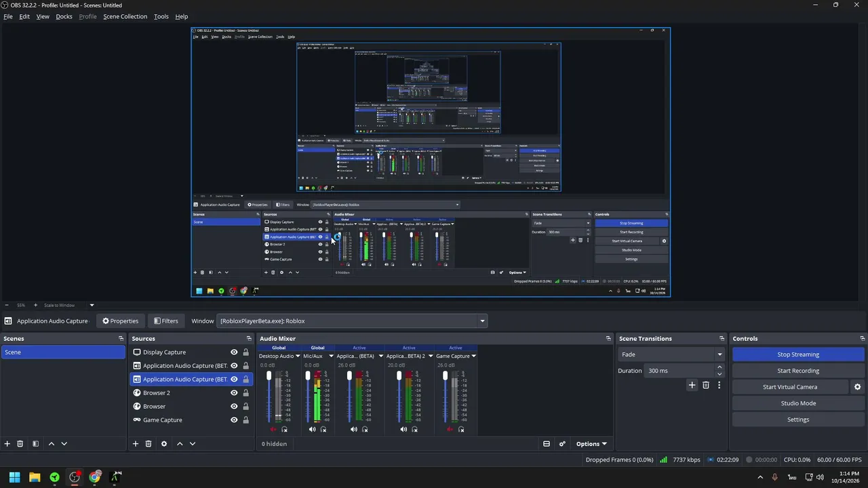
Task: Float the Sources dock
Action: (248, 338)
